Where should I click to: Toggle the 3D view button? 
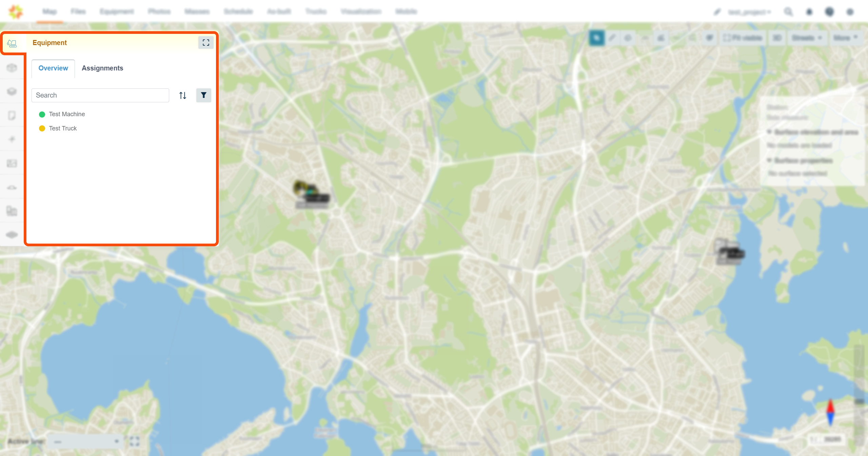pyautogui.click(x=777, y=38)
